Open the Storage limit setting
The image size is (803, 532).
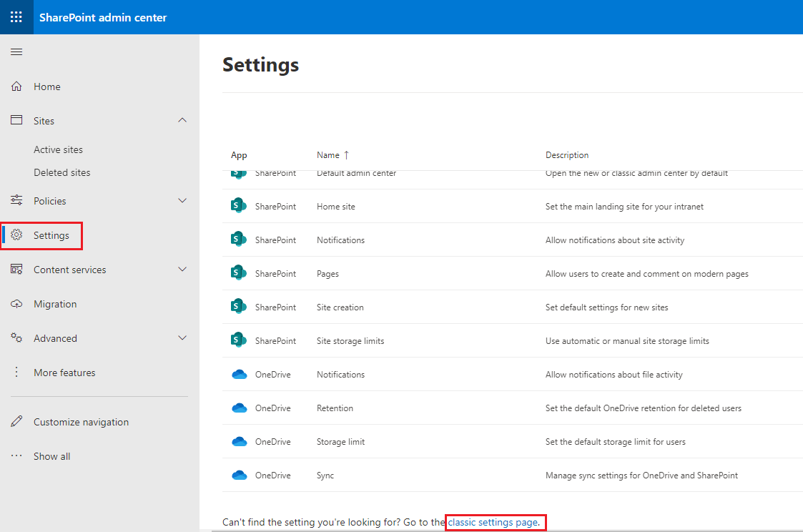(340, 442)
